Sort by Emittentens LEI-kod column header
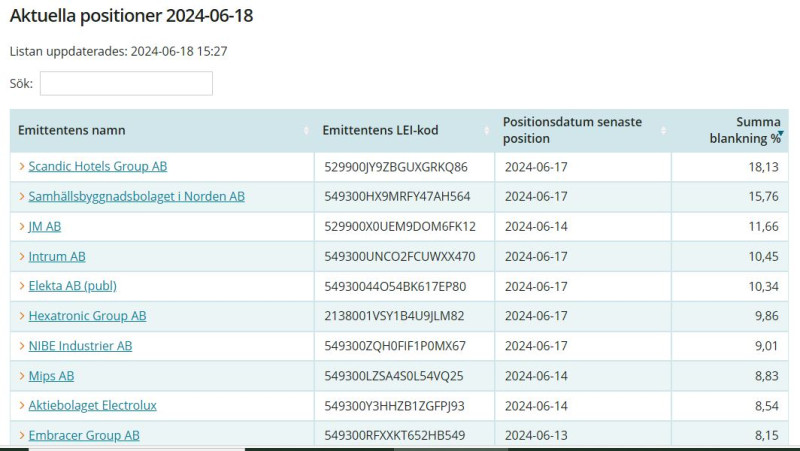The height and width of the screenshot is (451, 800). pyautogui.click(x=405, y=130)
